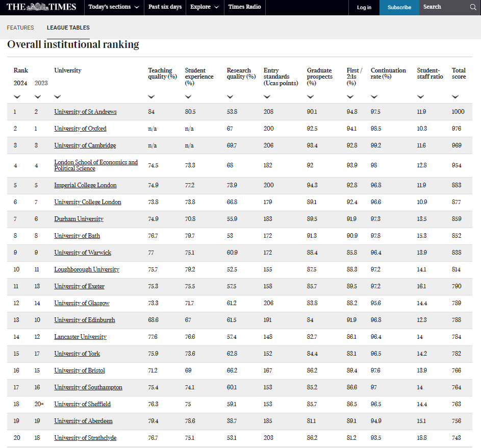Sort by 2023 rank chevron

(x=38, y=96)
